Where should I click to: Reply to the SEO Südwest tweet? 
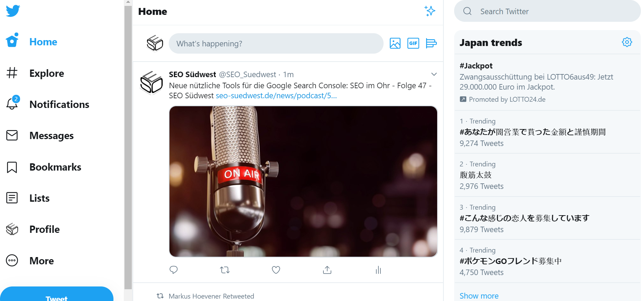(x=173, y=270)
